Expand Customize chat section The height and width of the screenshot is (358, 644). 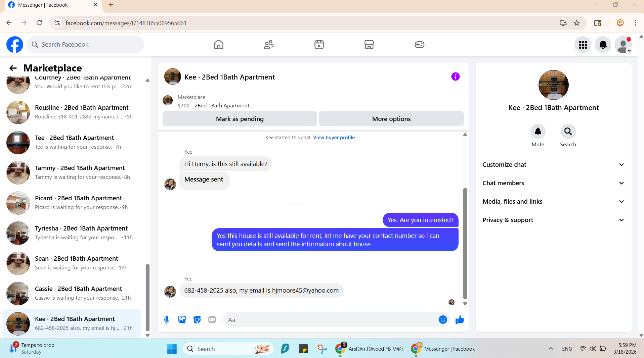[553, 165]
